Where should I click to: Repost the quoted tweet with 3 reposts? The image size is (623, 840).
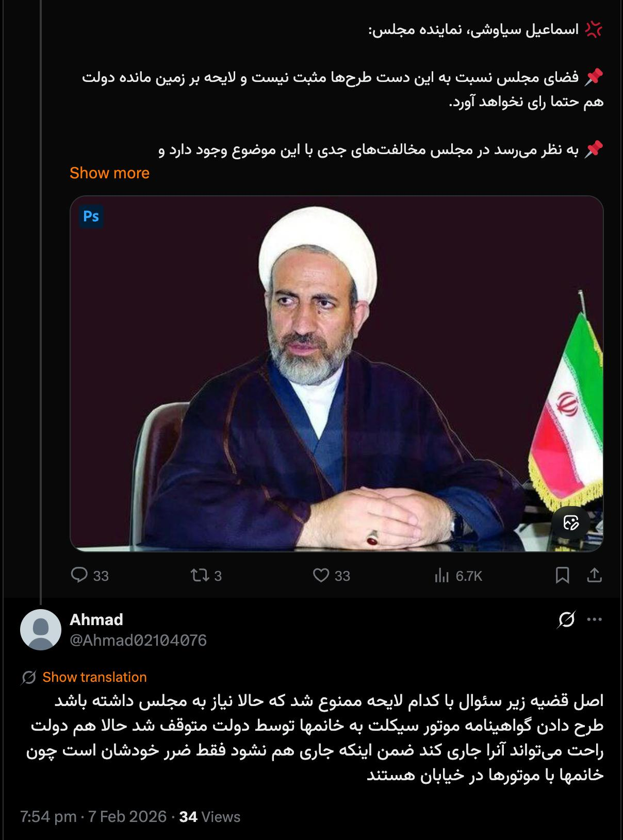click(199, 575)
